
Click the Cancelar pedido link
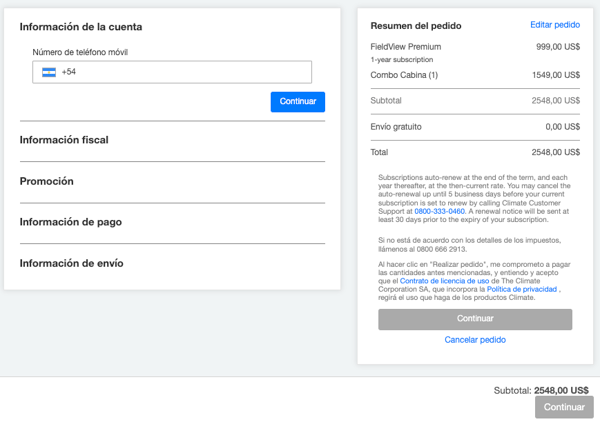(x=475, y=340)
